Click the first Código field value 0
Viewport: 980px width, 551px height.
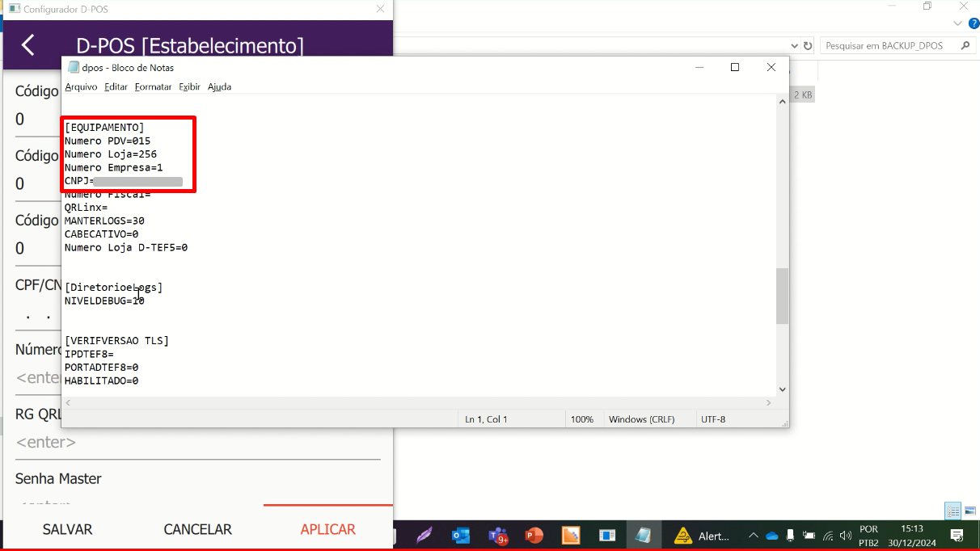(20, 120)
